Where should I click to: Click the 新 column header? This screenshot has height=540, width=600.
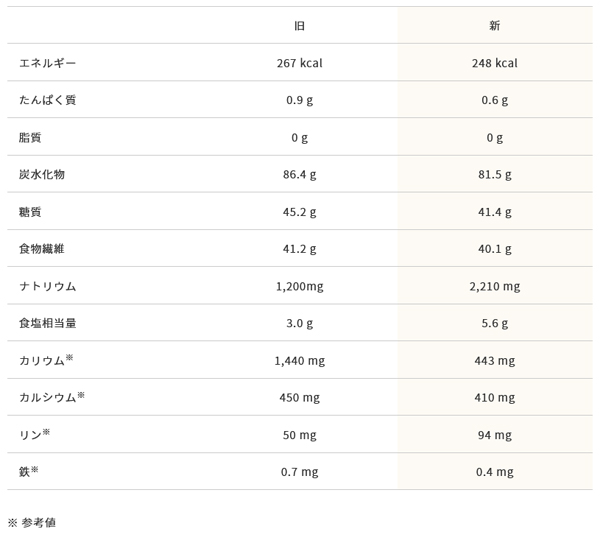coord(494,25)
